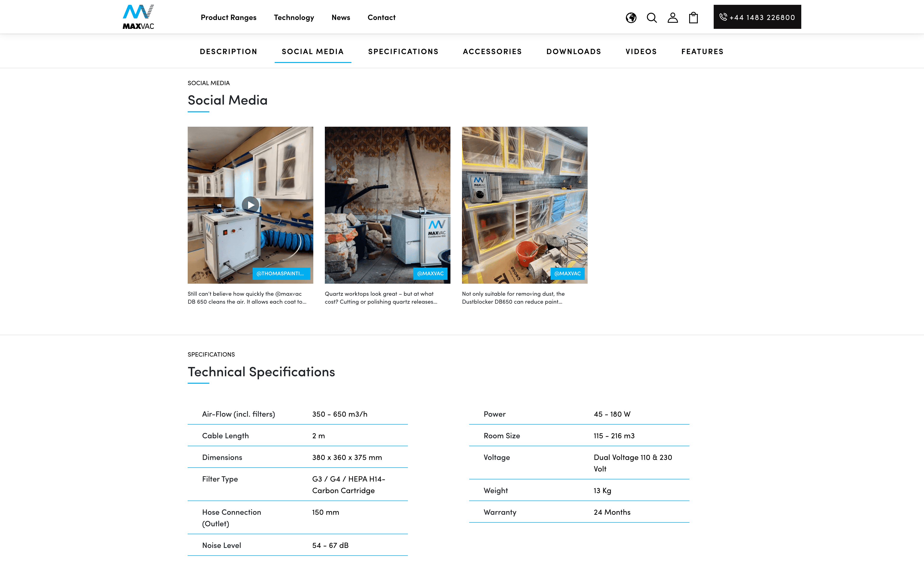
Task: Click the @THOMASPAINTI... handle tag
Action: tap(281, 274)
